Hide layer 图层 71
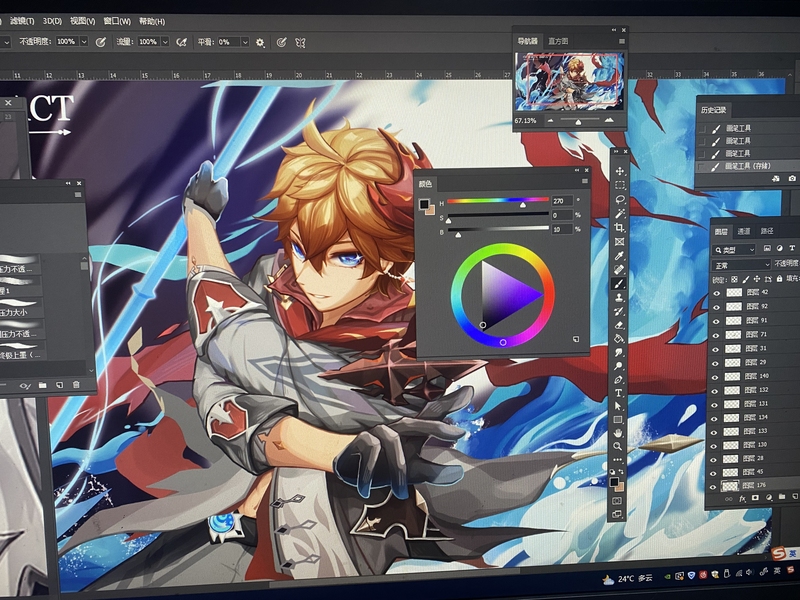This screenshot has height=600, width=800. pos(716,335)
